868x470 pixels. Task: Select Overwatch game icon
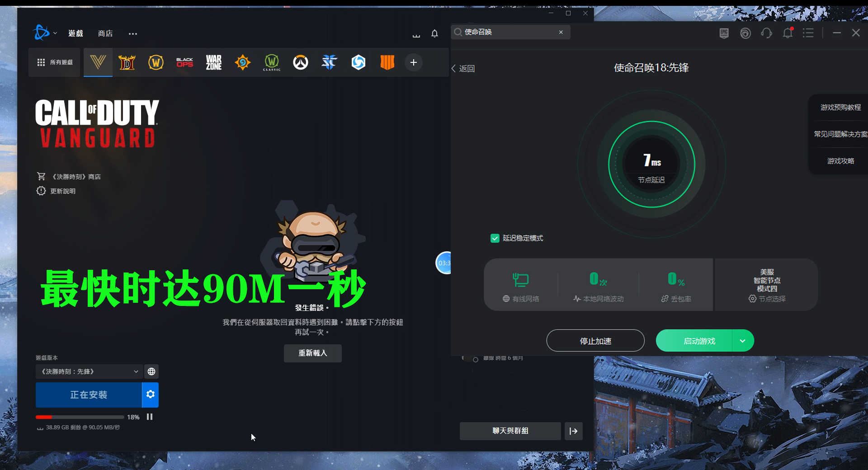click(301, 62)
